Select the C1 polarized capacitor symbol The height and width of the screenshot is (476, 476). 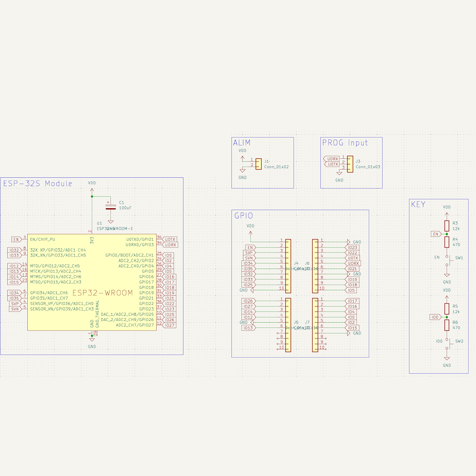[111, 207]
